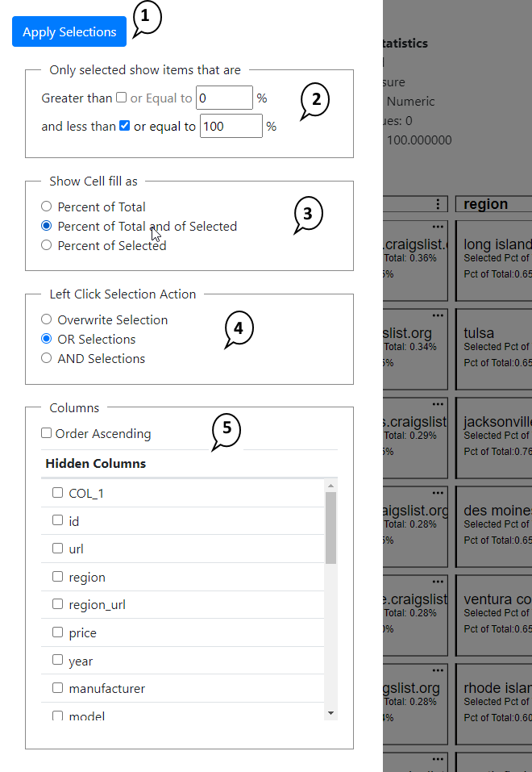Choose Overwrite Selection click action

pyautogui.click(x=47, y=319)
